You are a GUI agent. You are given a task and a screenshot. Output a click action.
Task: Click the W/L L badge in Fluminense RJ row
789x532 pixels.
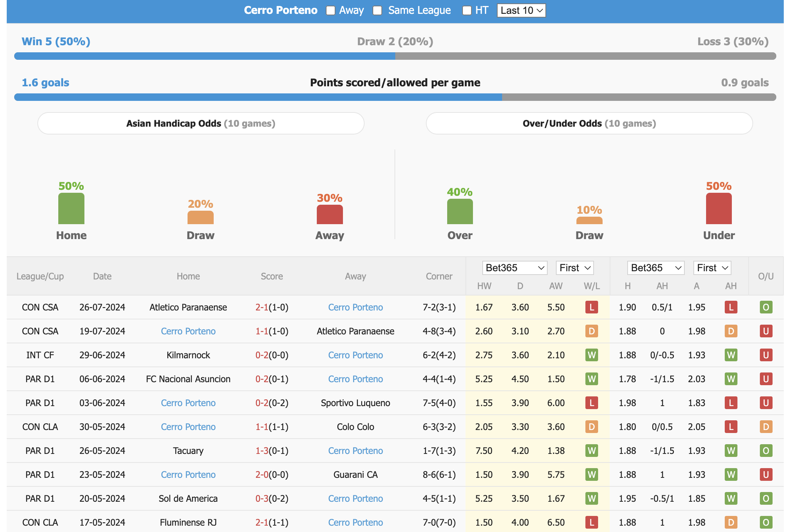(x=592, y=522)
